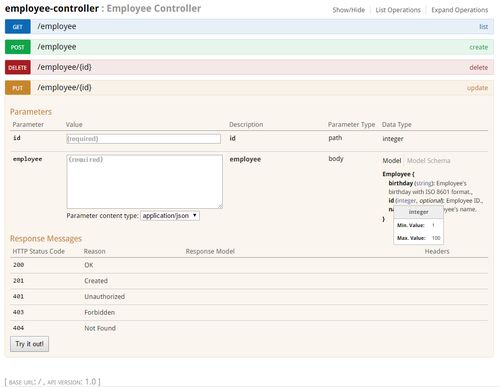Click the 'body' parameter type cell
Screen dimensions: 500x387
click(336, 159)
